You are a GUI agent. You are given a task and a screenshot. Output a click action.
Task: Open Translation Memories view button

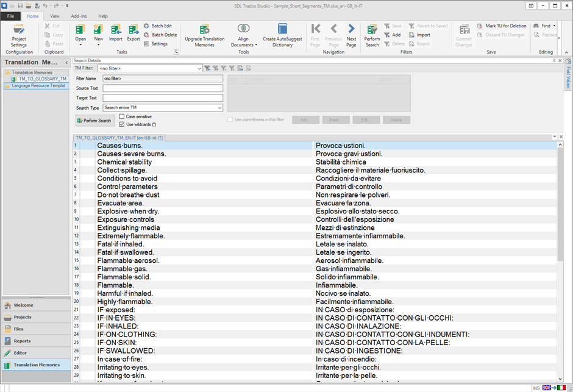pyautogui.click(x=36, y=365)
